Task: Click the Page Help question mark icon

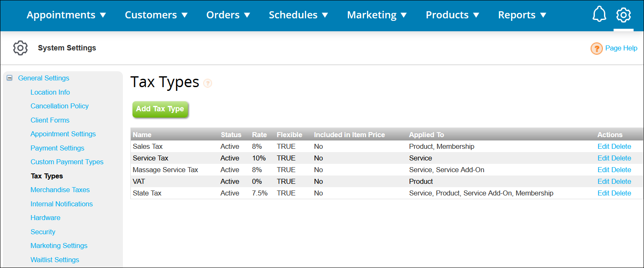Action: coord(597,49)
